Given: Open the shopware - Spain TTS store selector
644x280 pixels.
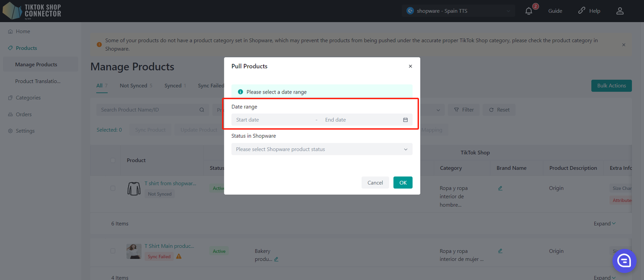Looking at the screenshot, I should (x=458, y=11).
